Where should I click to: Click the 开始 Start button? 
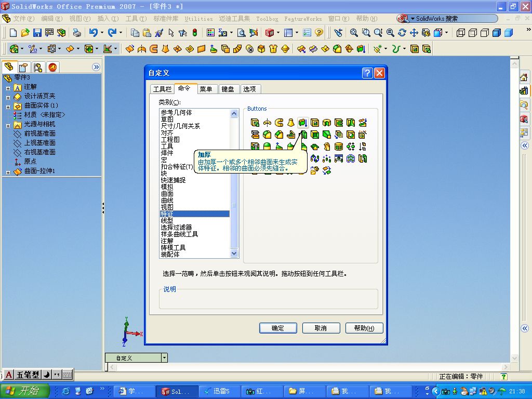pyautogui.click(x=25, y=391)
